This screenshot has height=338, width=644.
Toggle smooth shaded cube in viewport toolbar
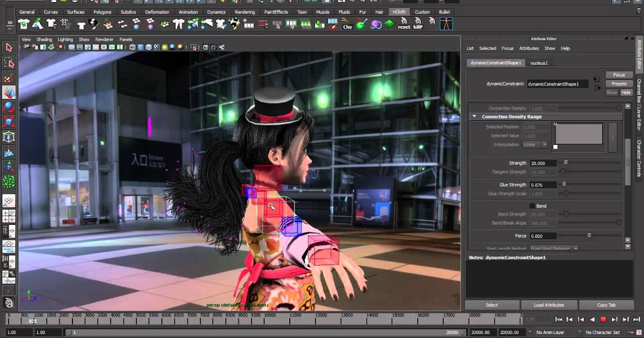point(141,47)
